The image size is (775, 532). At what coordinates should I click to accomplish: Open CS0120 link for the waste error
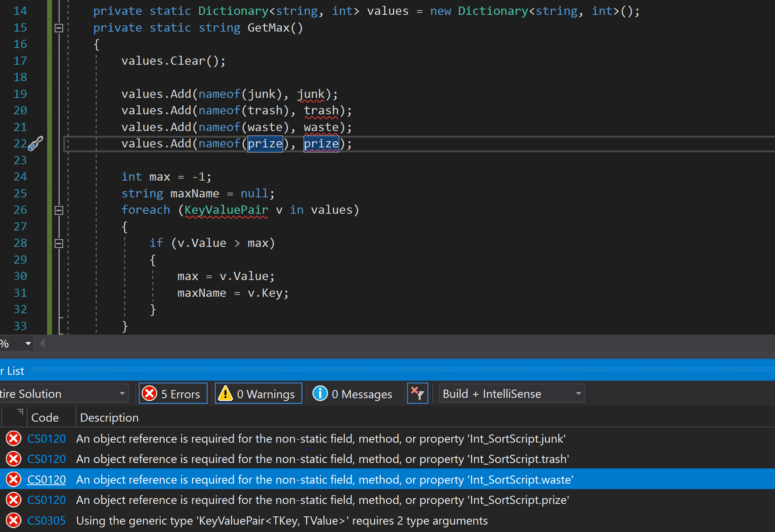tap(46, 480)
